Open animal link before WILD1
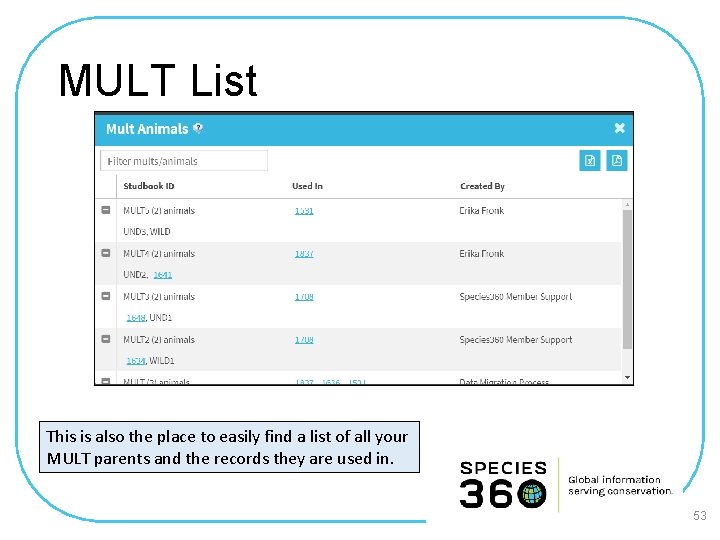Image resolution: width=720 pixels, height=540 pixels. (x=136, y=360)
